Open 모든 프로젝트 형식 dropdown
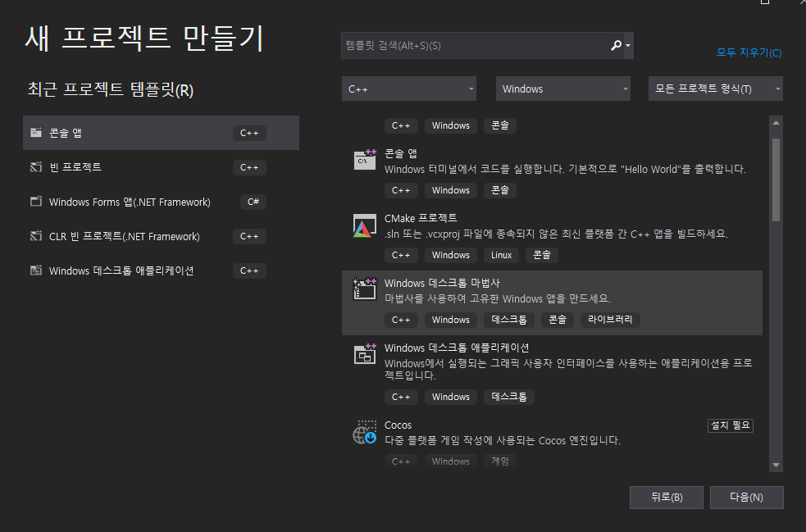This screenshot has height=532, width=806. pos(716,89)
